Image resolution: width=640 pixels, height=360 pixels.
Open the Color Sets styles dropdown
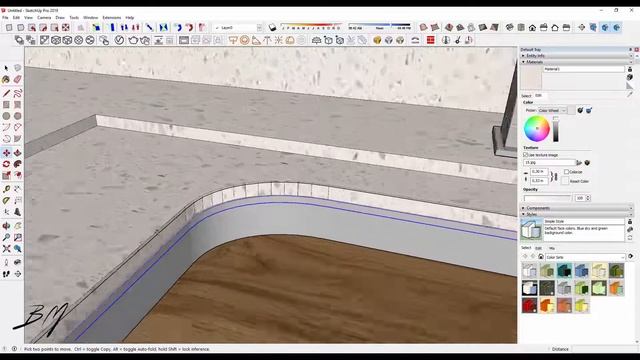click(x=585, y=257)
